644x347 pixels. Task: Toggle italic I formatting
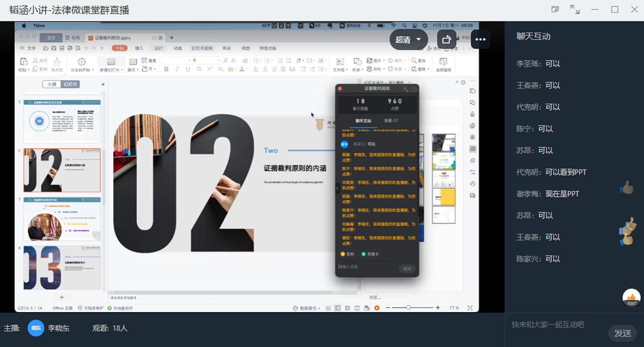pyautogui.click(x=177, y=69)
